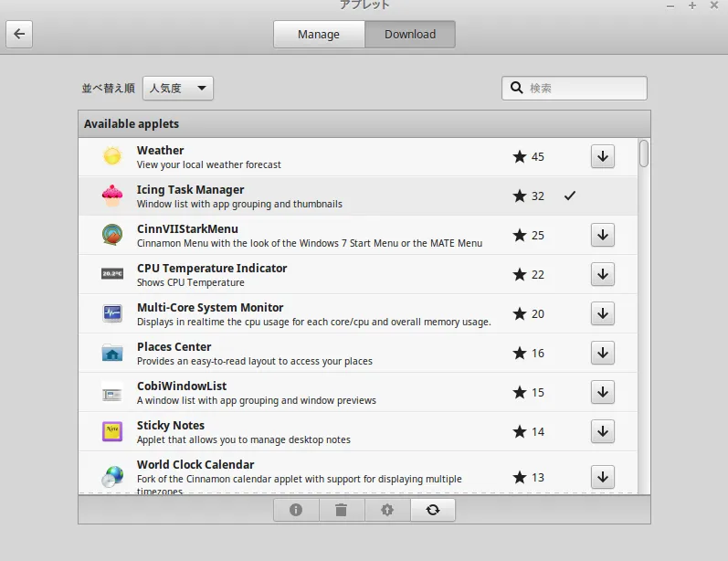The image size is (728, 561).
Task: Click the CobiWindowList icon
Action: coord(111,394)
